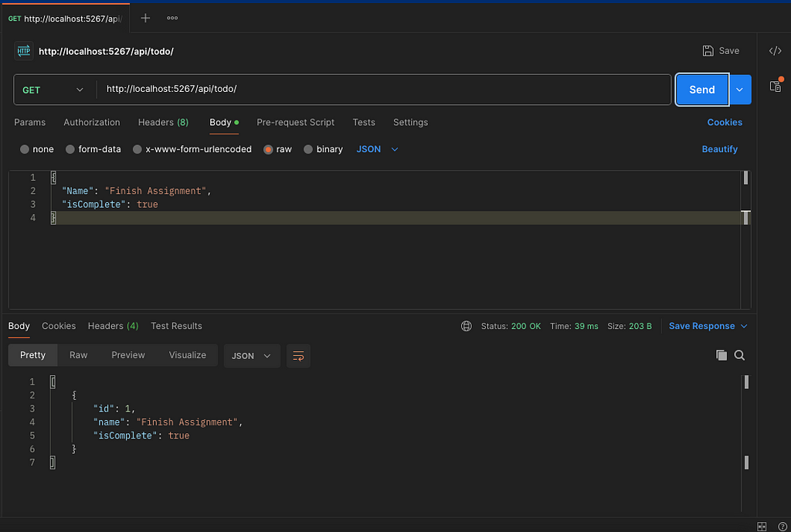Open the request info sidebar icon
Screen dimensions: 791x532
(x=776, y=85)
